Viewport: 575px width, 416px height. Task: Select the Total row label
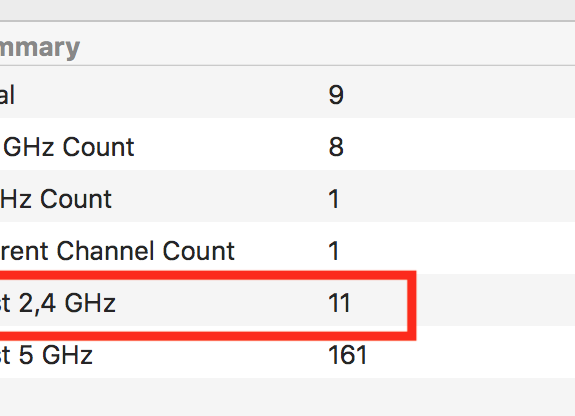(7, 95)
